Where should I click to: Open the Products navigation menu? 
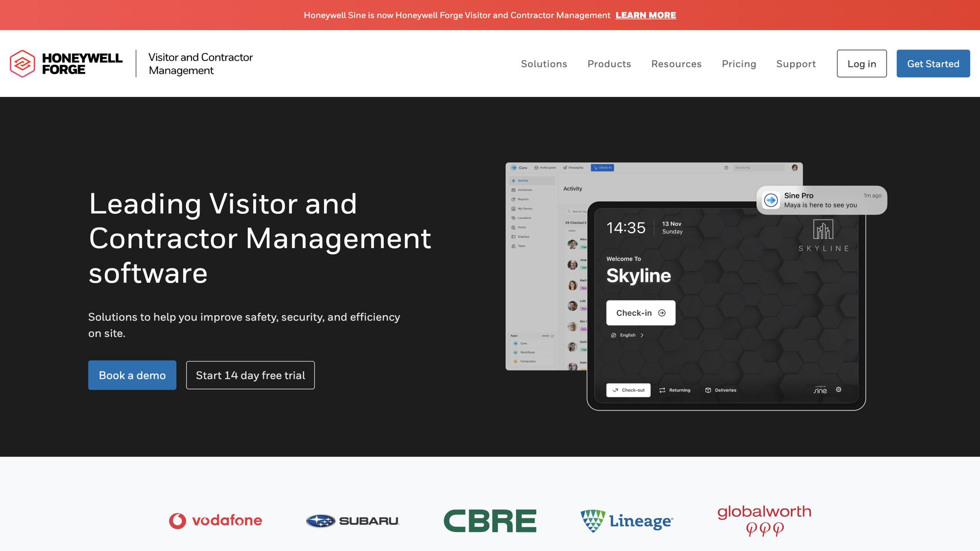[609, 64]
